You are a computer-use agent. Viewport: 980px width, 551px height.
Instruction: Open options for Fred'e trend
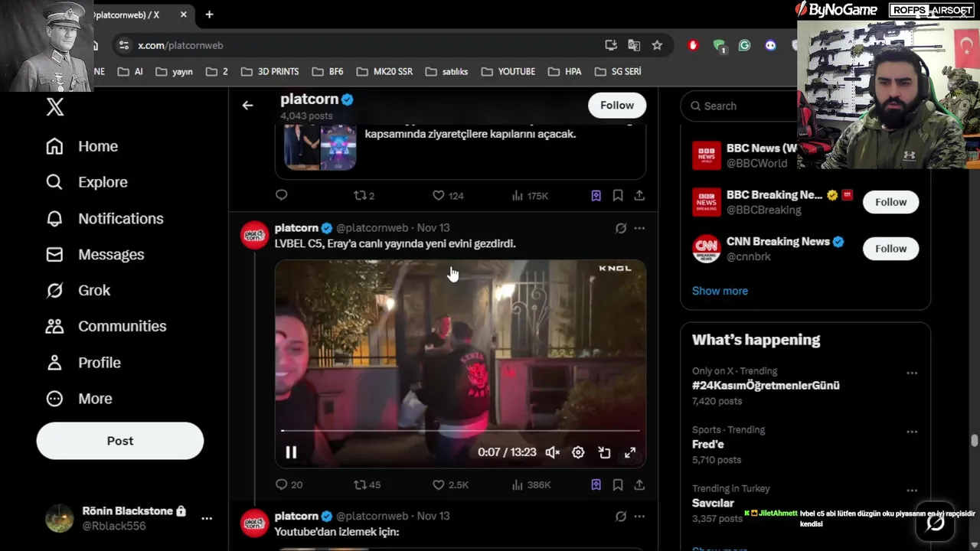(912, 432)
